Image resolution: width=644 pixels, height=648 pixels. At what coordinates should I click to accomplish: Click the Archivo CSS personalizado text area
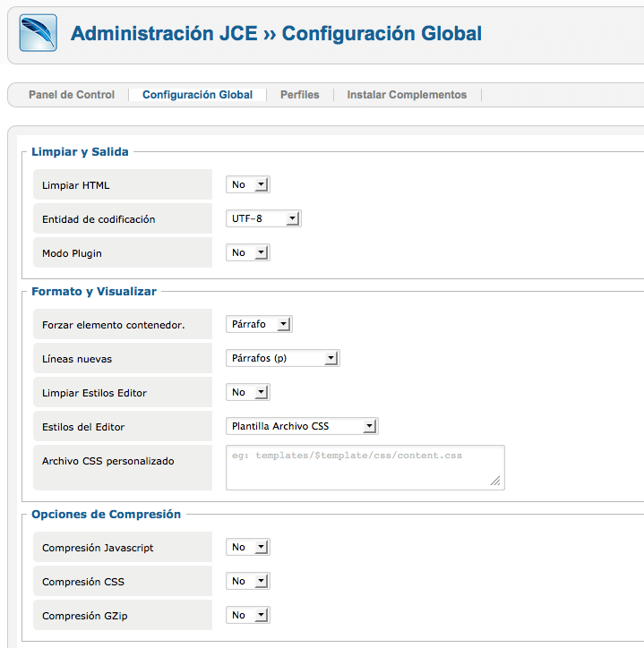[x=365, y=467]
